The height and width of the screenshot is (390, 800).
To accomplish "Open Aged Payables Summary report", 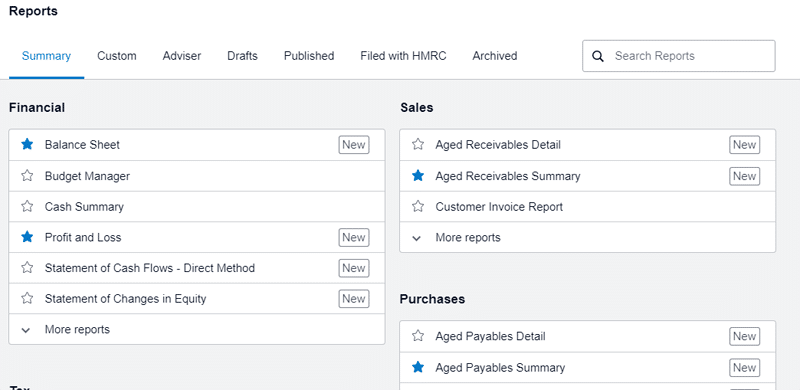I will pyautogui.click(x=500, y=368).
